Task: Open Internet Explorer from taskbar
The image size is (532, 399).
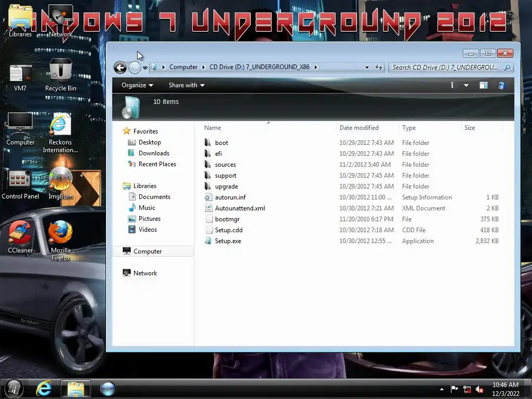Action: 44,389
